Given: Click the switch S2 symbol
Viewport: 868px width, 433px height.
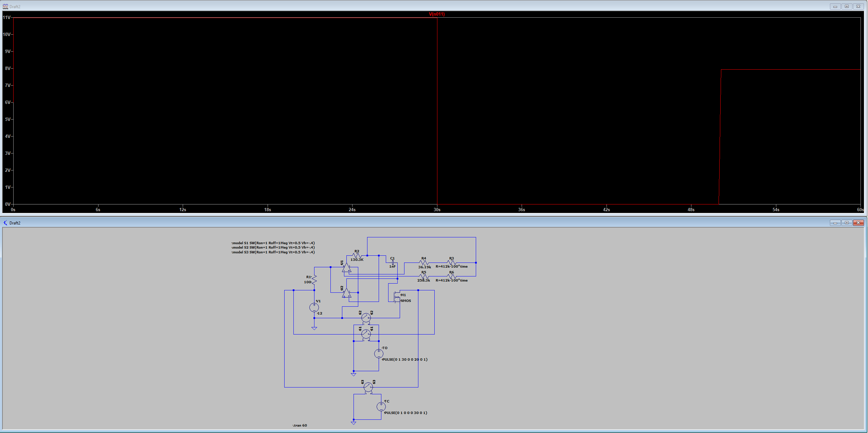Looking at the screenshot, I should point(366,318).
